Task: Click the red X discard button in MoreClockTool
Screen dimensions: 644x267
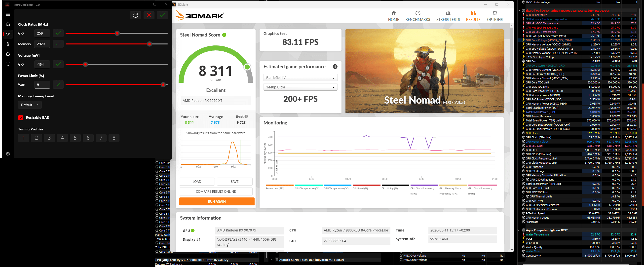Action: click(x=149, y=15)
